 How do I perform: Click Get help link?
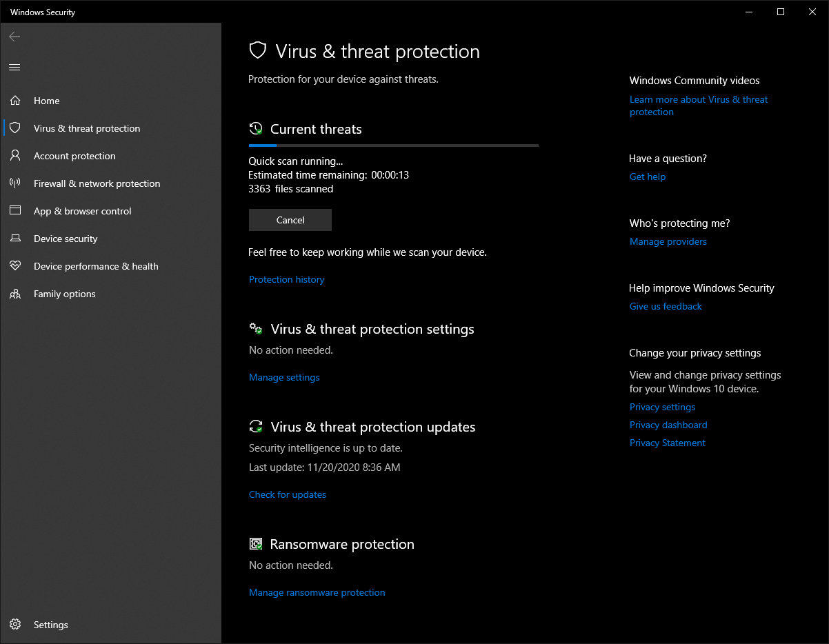[648, 177]
